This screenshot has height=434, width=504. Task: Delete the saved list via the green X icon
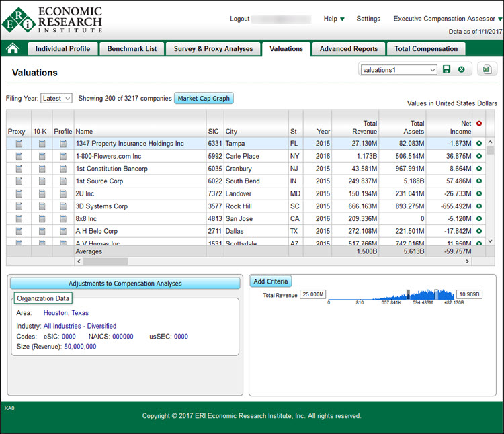coord(461,70)
